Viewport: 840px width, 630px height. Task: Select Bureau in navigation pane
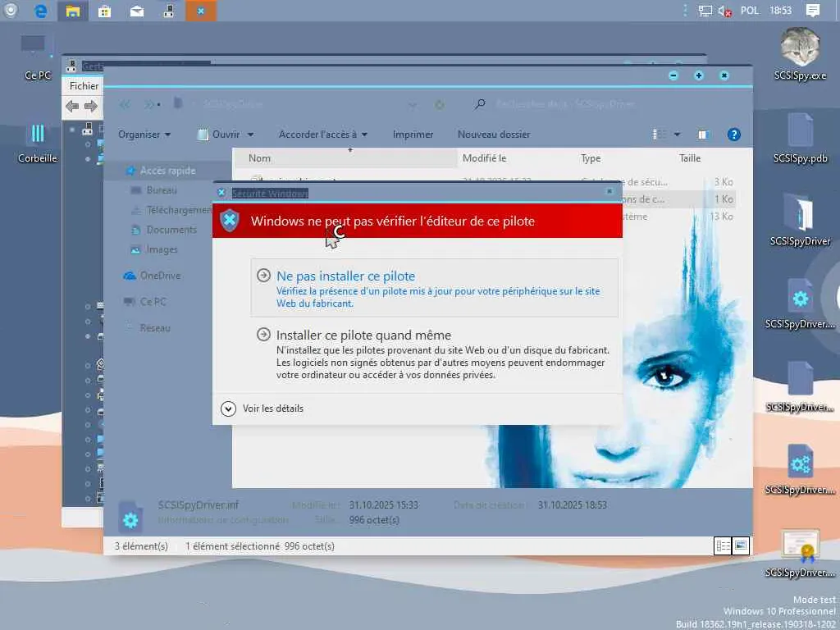tap(162, 190)
